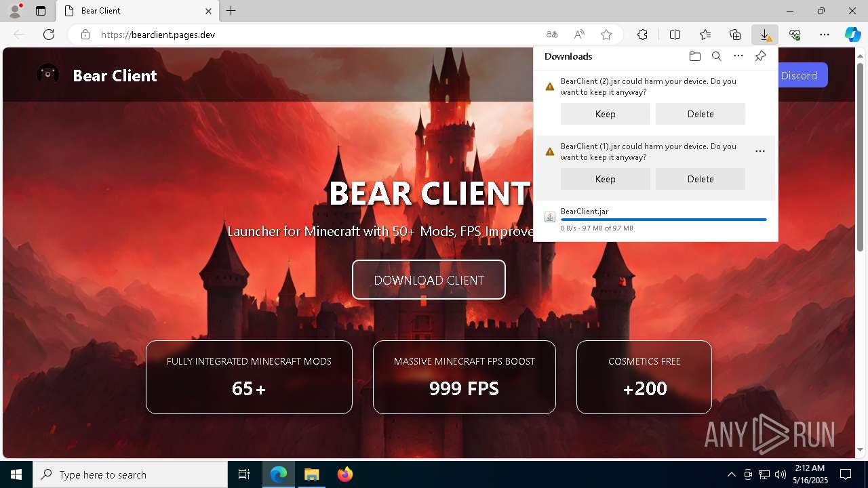Open downloads folder icon
868x488 pixels.
pyautogui.click(x=694, y=56)
